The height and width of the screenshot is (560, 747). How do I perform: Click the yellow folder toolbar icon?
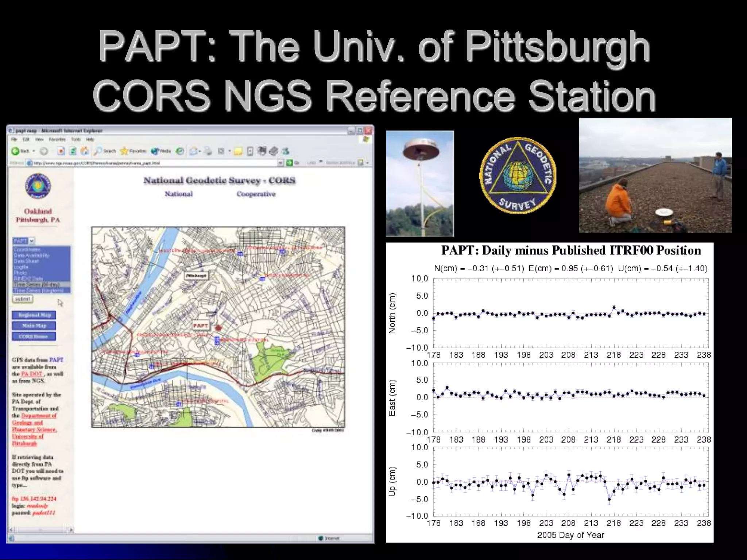click(238, 151)
